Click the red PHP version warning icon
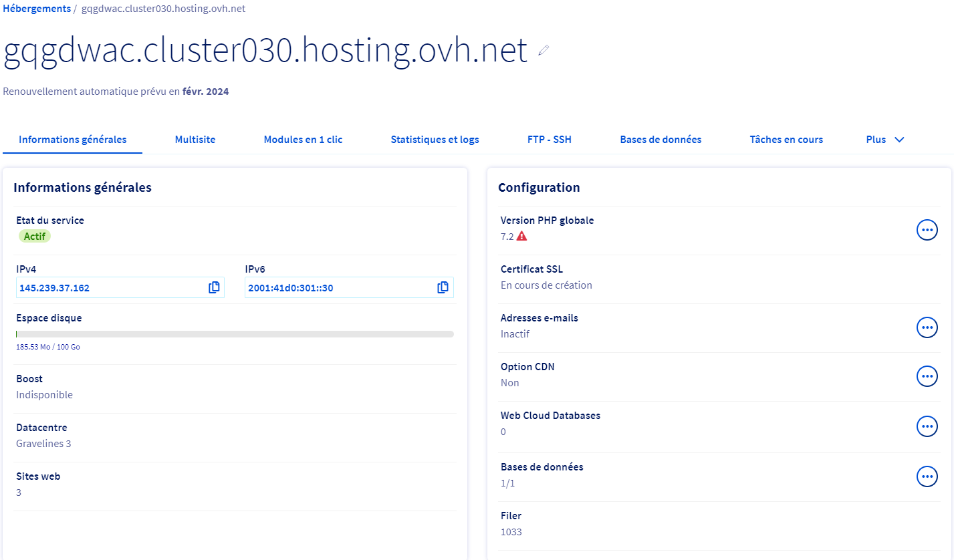The height and width of the screenshot is (560, 954). click(522, 236)
